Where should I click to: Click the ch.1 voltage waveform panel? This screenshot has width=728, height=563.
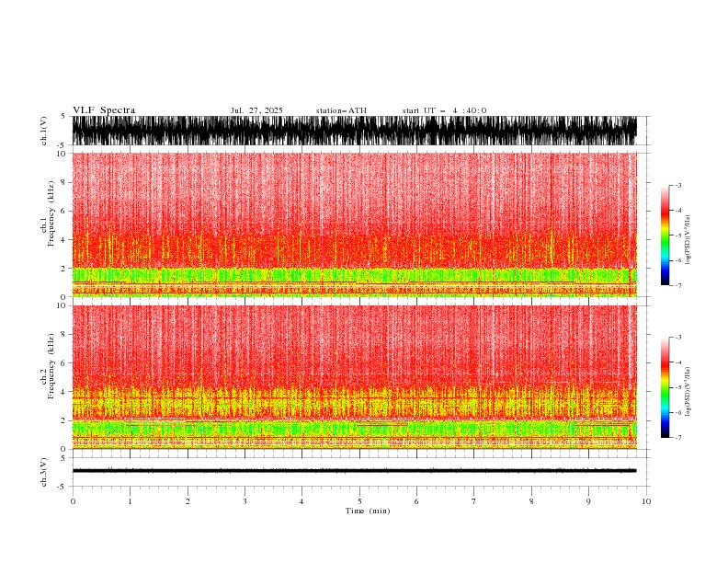(x=354, y=131)
